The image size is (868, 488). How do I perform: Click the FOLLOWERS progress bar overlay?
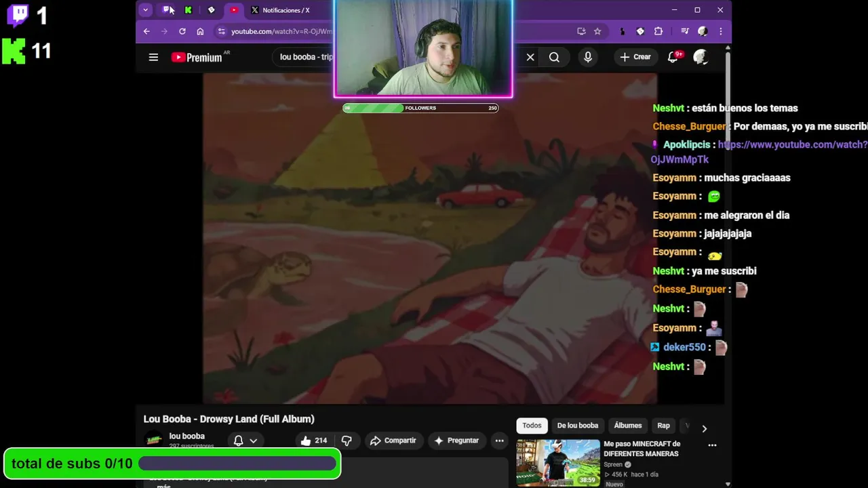point(420,108)
